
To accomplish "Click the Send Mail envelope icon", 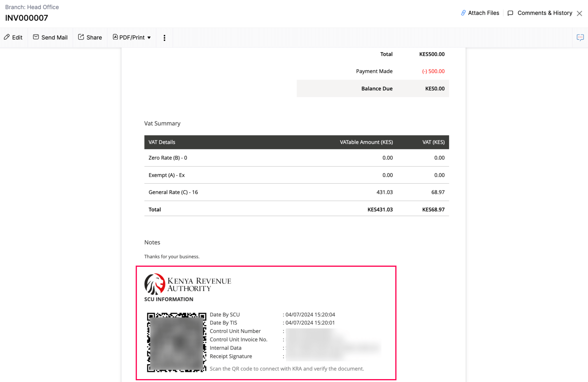I will 36,37.
